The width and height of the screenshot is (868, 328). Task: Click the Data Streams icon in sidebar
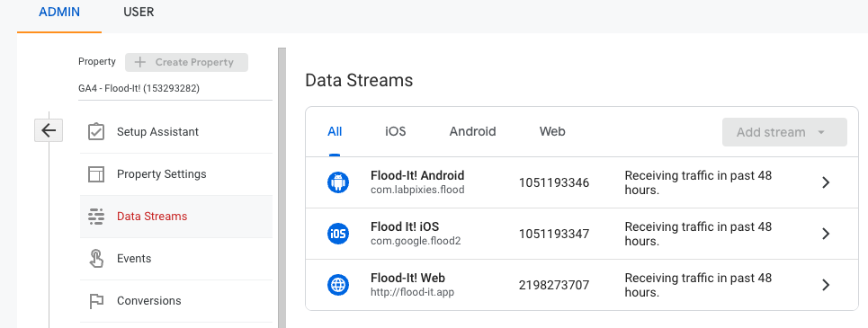pyautogui.click(x=96, y=217)
